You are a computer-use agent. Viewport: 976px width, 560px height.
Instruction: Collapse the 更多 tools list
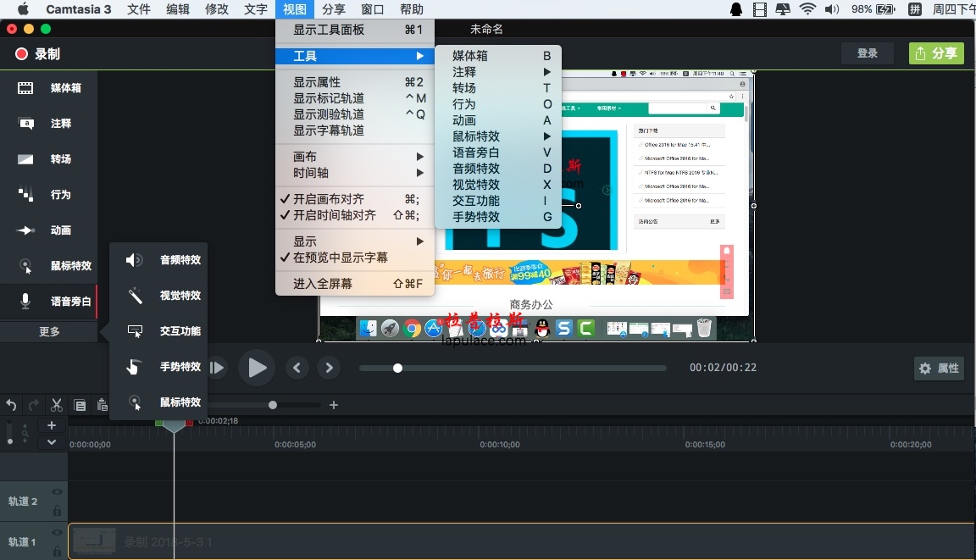[x=49, y=331]
